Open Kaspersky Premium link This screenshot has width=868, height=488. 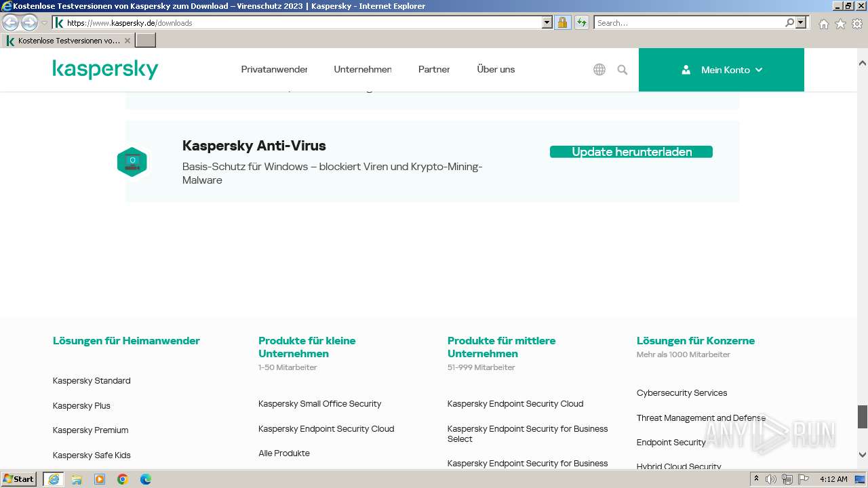click(x=90, y=430)
